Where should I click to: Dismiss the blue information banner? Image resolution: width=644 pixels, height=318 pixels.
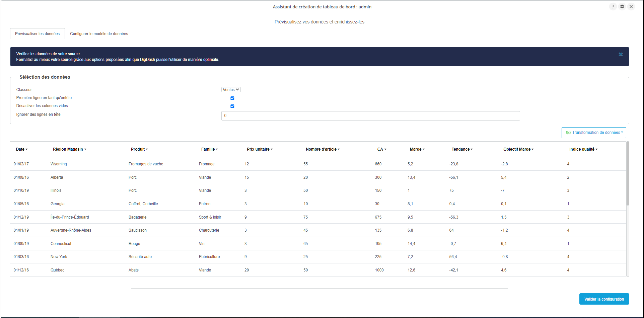tap(621, 55)
